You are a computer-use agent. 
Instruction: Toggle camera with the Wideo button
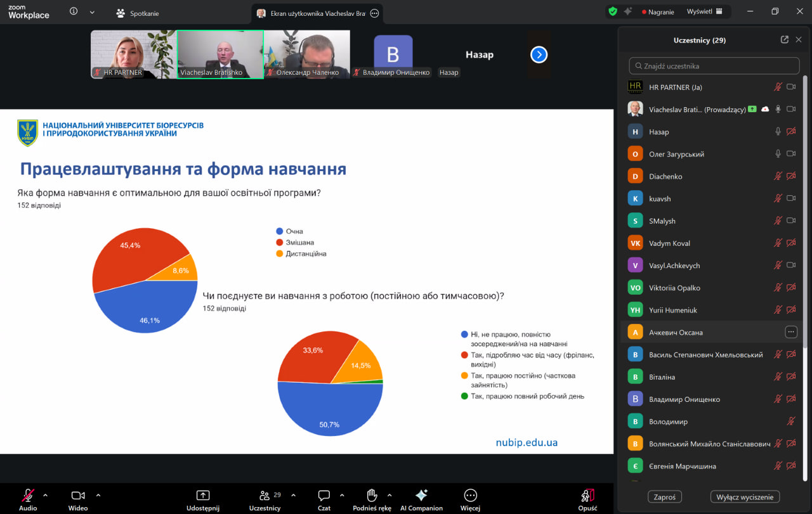click(78, 496)
